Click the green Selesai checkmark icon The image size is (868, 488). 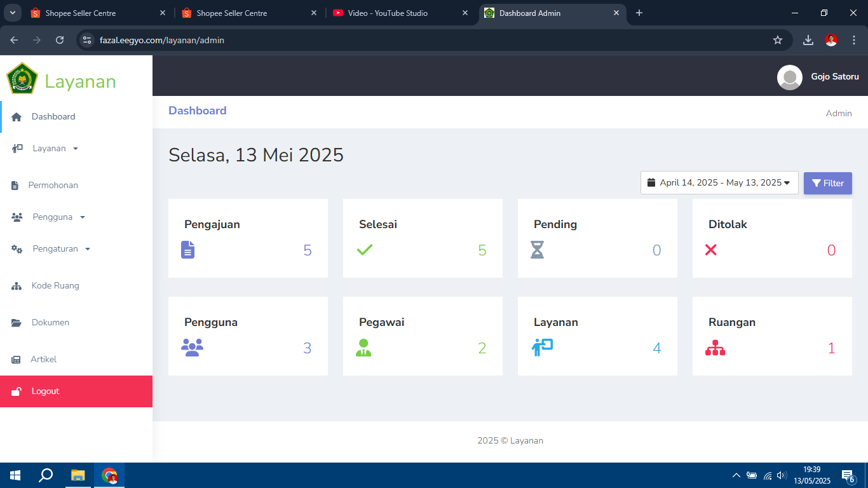point(365,250)
